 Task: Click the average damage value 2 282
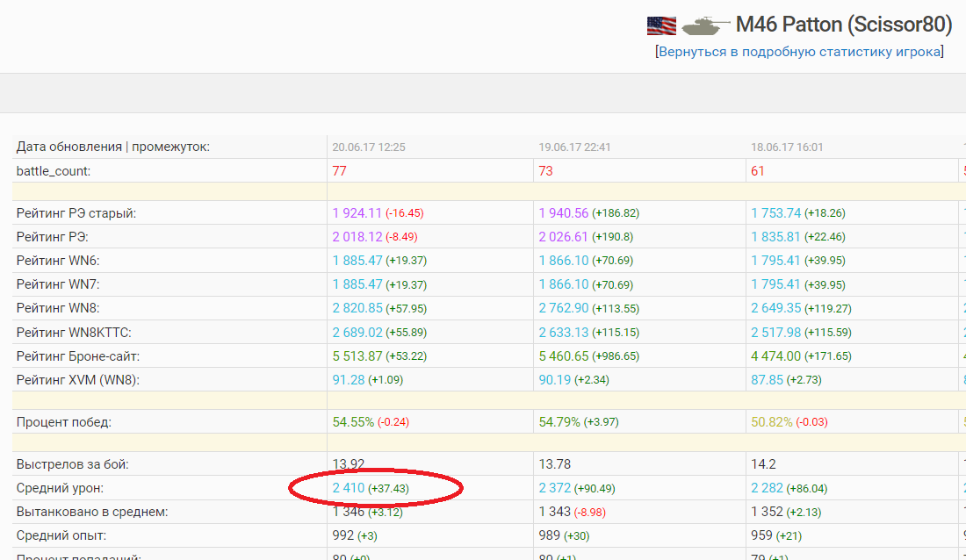tap(767, 488)
